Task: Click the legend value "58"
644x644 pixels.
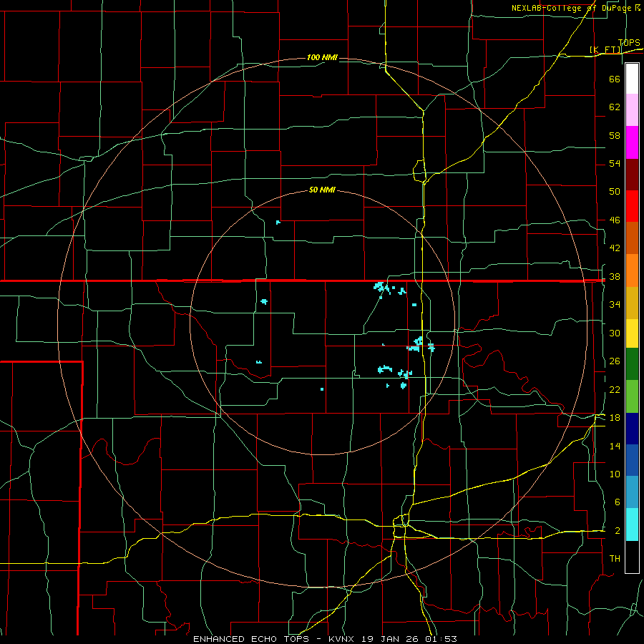Action: coord(615,135)
